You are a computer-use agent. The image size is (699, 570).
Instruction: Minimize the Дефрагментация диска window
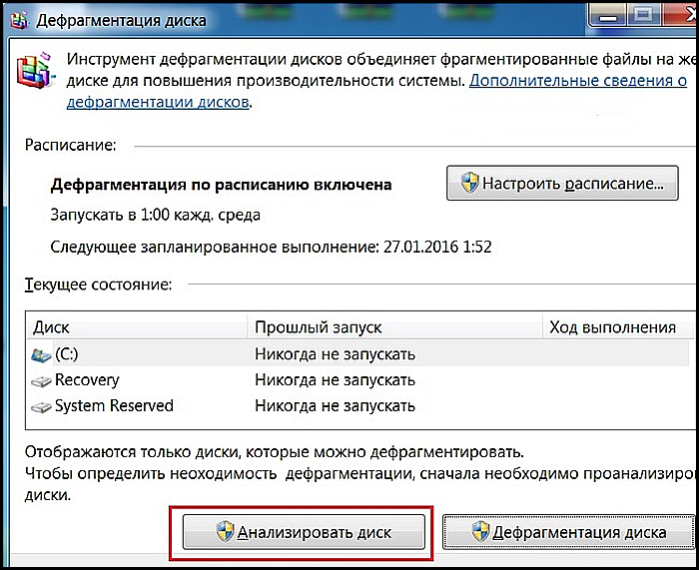(609, 16)
